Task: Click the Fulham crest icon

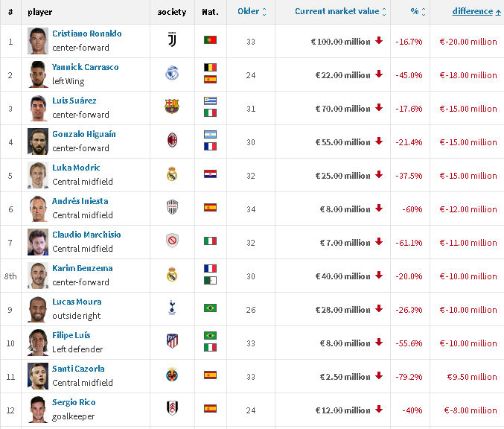Action: tap(172, 408)
